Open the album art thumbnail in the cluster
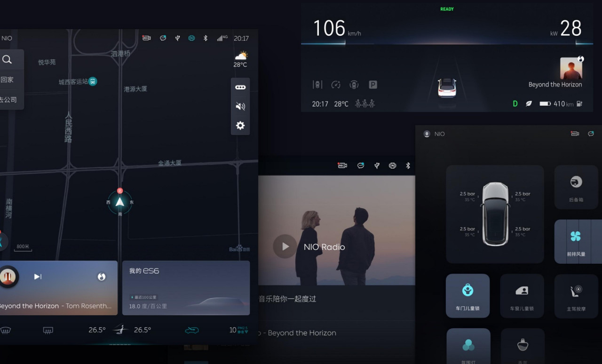 pos(571,68)
